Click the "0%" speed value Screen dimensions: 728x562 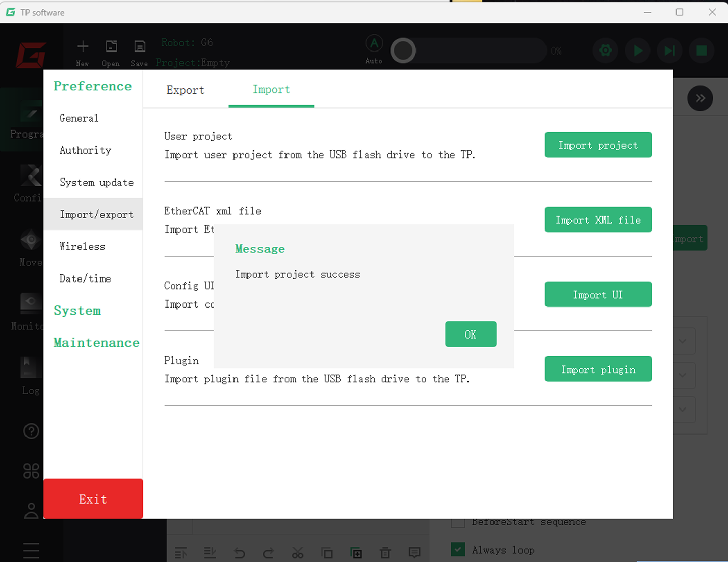point(556,51)
